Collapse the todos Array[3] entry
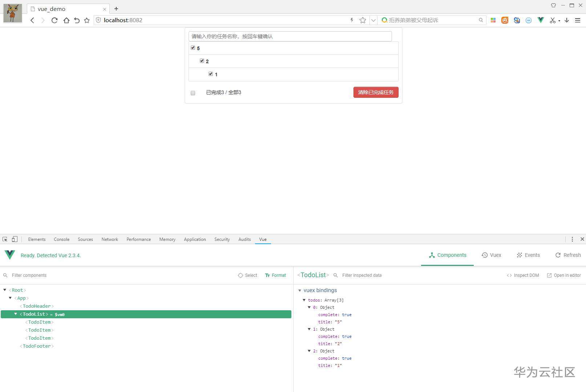 [304, 300]
